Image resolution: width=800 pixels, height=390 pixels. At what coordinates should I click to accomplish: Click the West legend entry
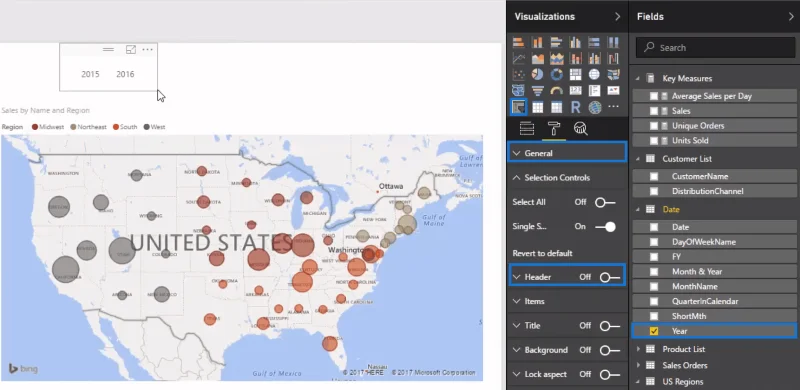[x=154, y=127]
